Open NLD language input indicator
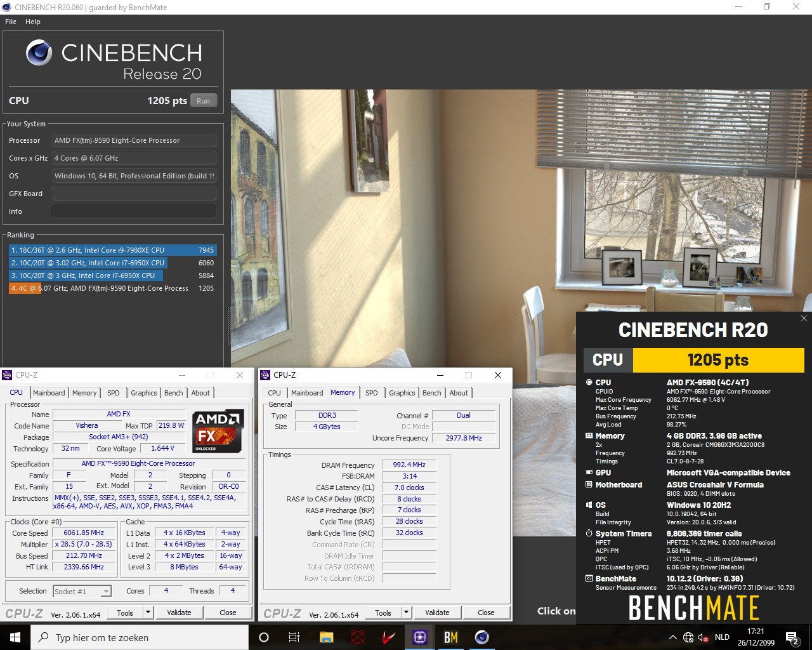Screen dimensions: 812x650 coord(722,637)
